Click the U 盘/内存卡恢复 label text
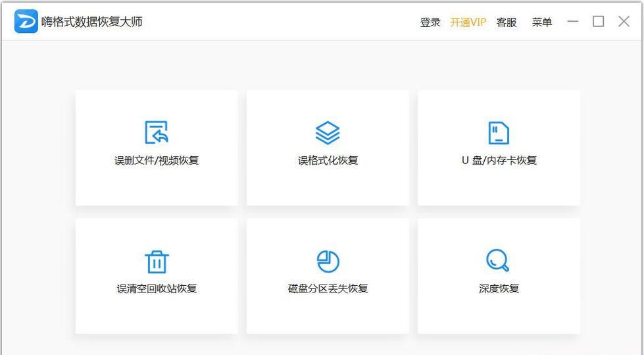The height and width of the screenshot is (355, 644). pos(499,161)
